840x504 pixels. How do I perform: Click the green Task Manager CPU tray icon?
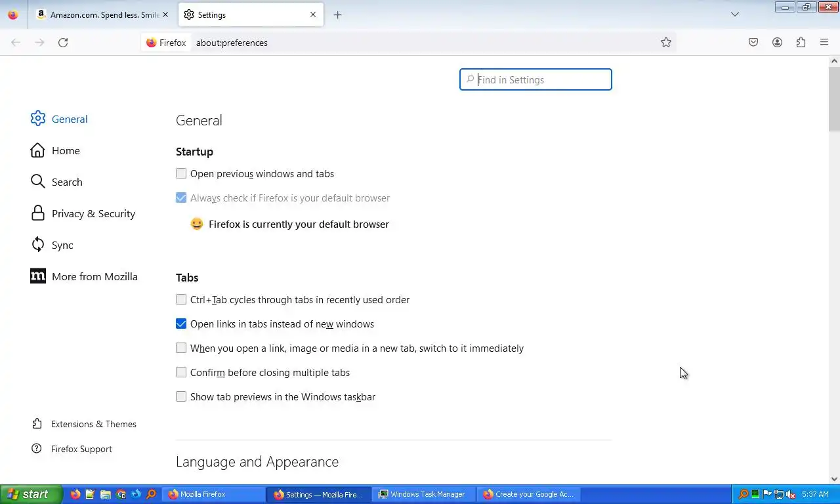[x=755, y=494]
